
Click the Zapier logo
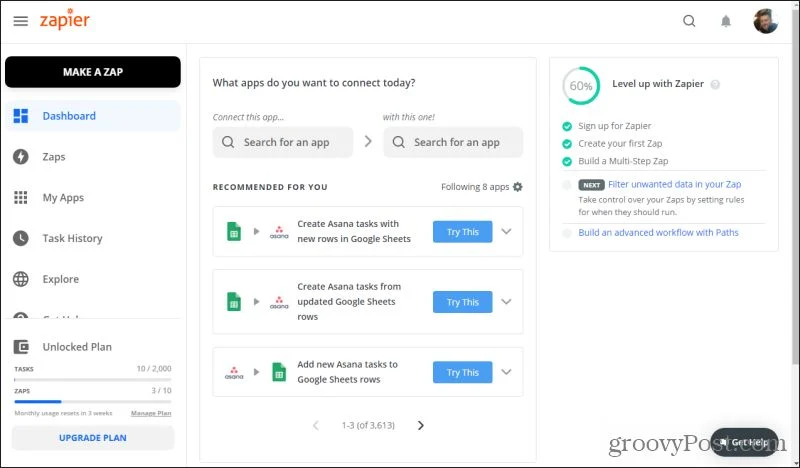tap(64, 21)
